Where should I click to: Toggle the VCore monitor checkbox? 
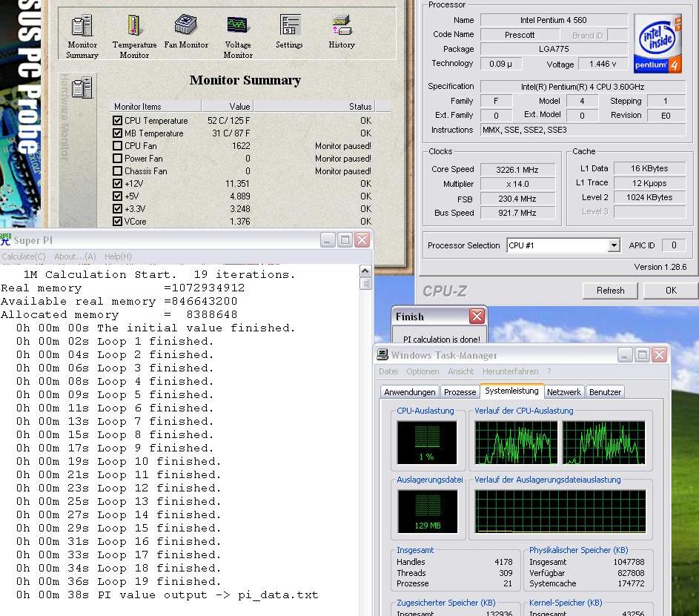point(117,222)
